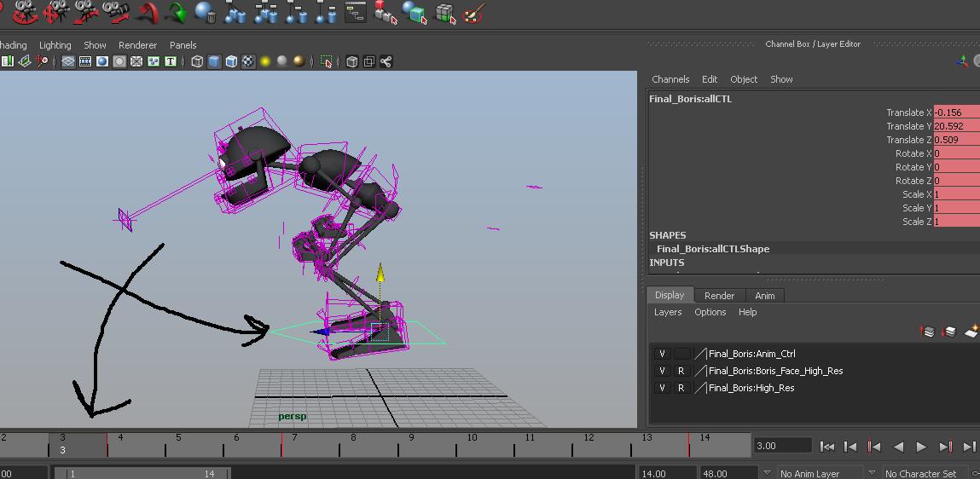Click the gray cube grid selection icon
The height and width of the screenshot is (479, 980).
[445, 13]
